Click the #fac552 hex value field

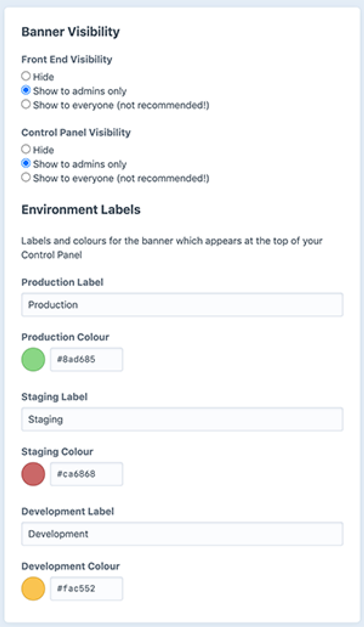(x=86, y=588)
